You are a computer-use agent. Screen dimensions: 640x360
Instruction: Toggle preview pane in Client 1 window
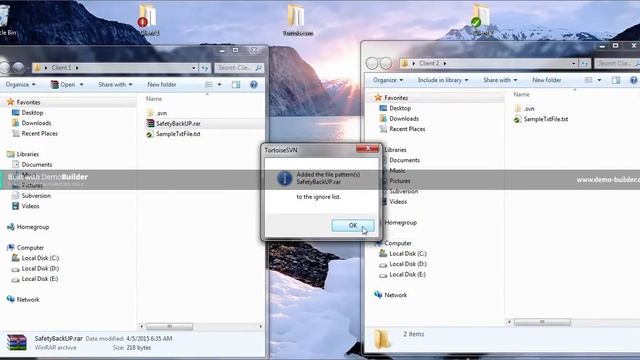(236, 84)
